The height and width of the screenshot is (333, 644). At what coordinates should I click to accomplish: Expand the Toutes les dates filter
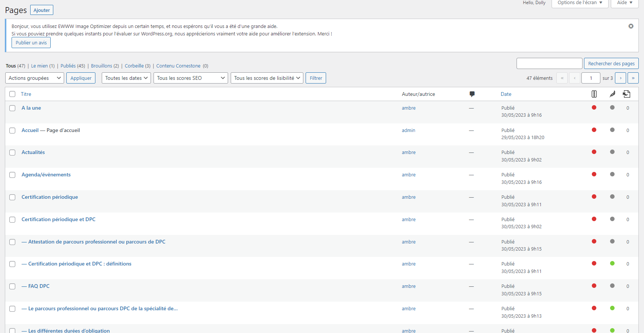coord(126,78)
